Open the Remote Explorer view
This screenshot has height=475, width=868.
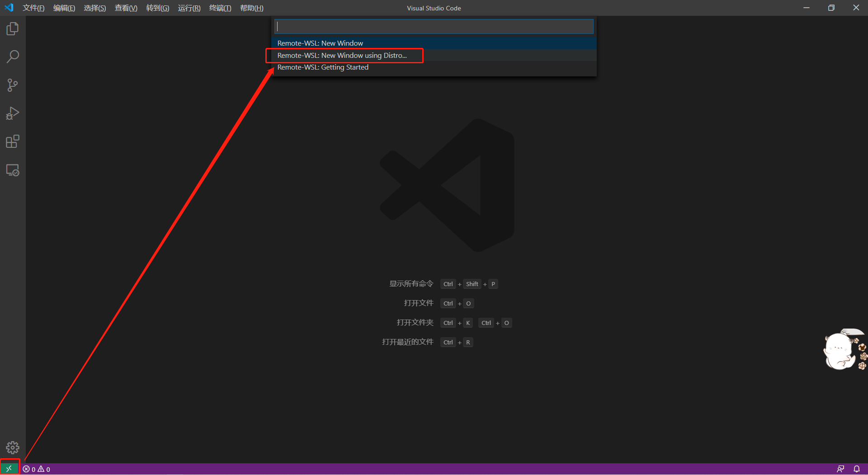coord(13,170)
